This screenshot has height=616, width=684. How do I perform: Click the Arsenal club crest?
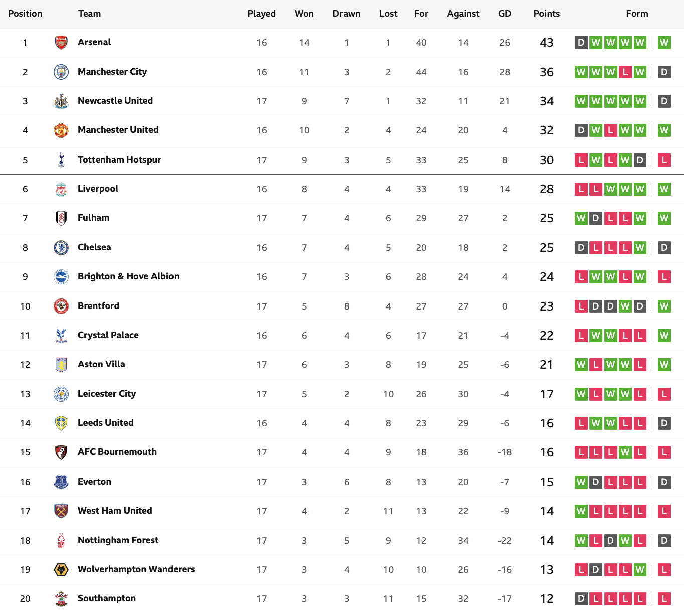(x=61, y=43)
